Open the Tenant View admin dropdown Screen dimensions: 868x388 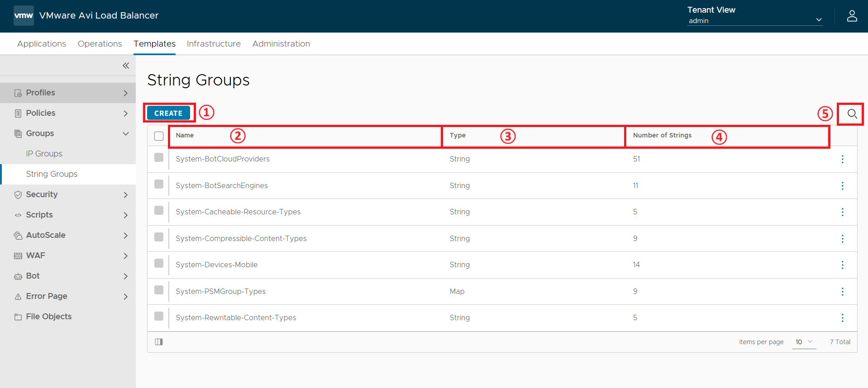tap(755, 20)
